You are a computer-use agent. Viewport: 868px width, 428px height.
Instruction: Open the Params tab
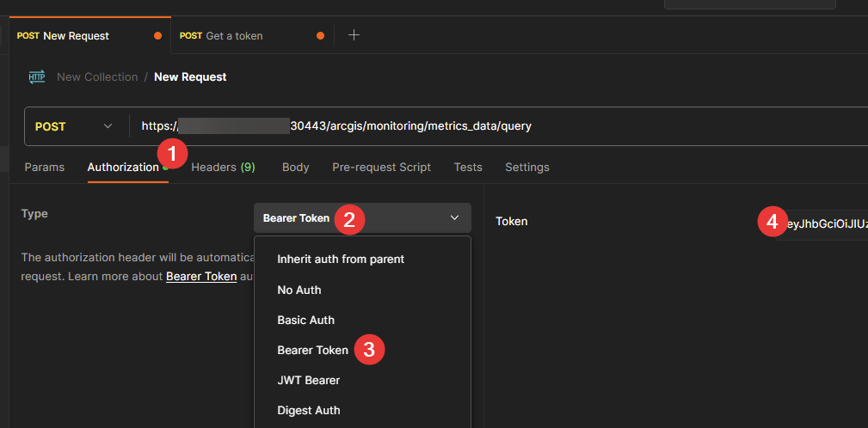coord(44,167)
